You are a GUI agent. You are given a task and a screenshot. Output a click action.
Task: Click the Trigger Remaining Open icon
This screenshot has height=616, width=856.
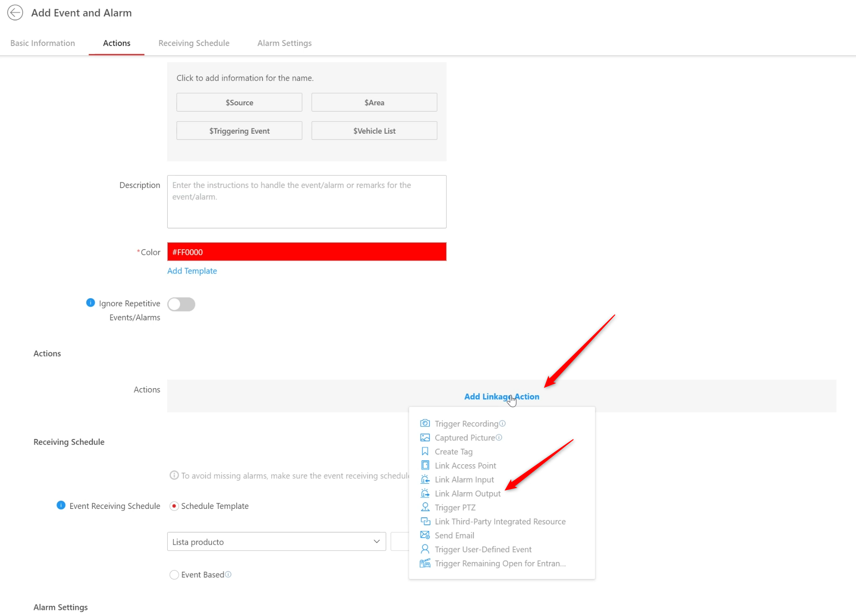(425, 563)
